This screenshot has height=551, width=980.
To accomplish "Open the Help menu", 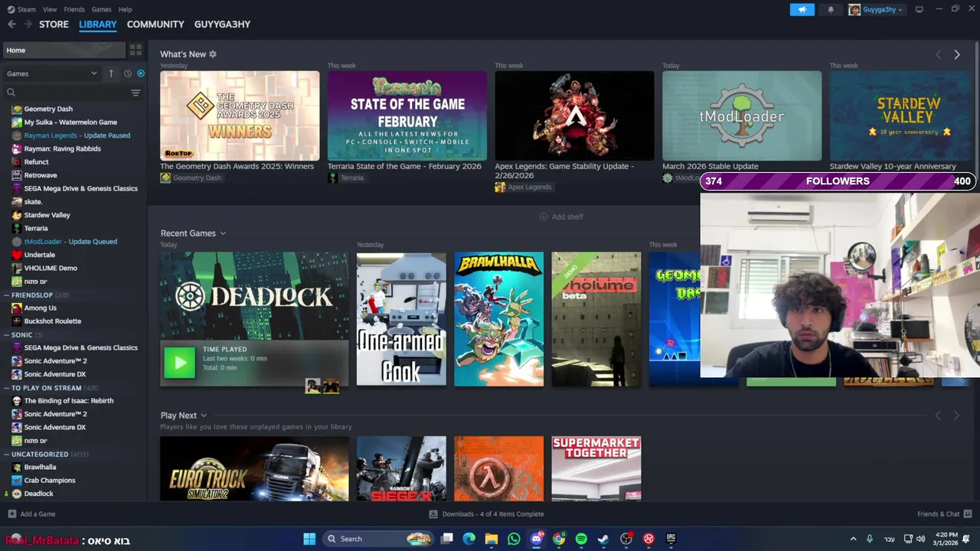I will pos(125,9).
